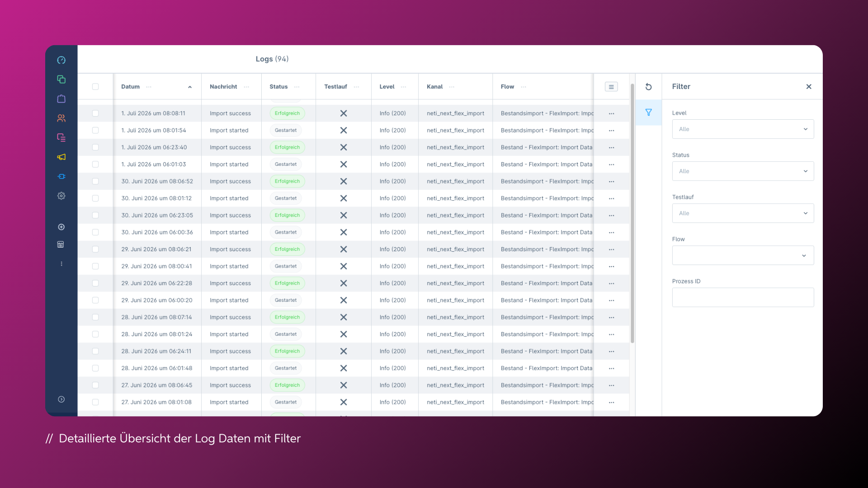Open the orders shopping bag icon

61,99
